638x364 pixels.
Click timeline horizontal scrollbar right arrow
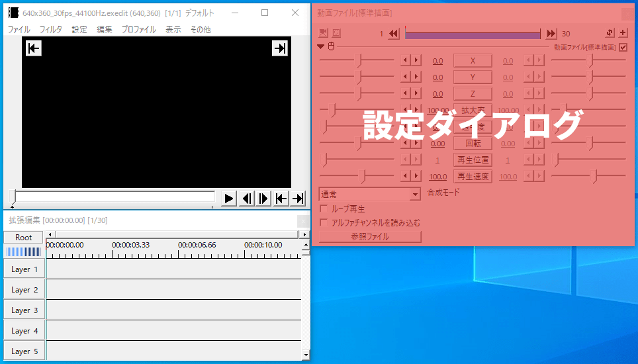(304, 235)
